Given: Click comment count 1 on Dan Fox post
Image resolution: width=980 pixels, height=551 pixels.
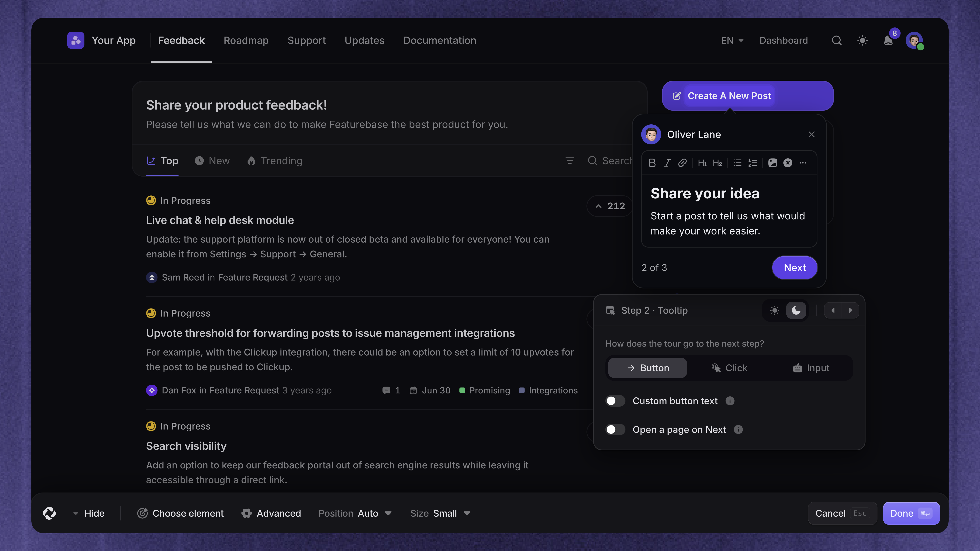Looking at the screenshot, I should tap(391, 390).
